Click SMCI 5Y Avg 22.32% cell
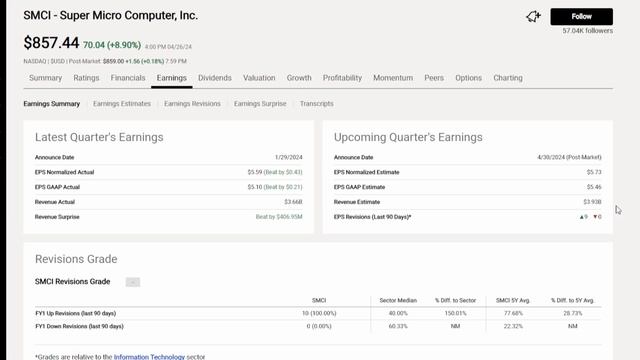The width and height of the screenshot is (640, 360). pyautogui.click(x=513, y=327)
